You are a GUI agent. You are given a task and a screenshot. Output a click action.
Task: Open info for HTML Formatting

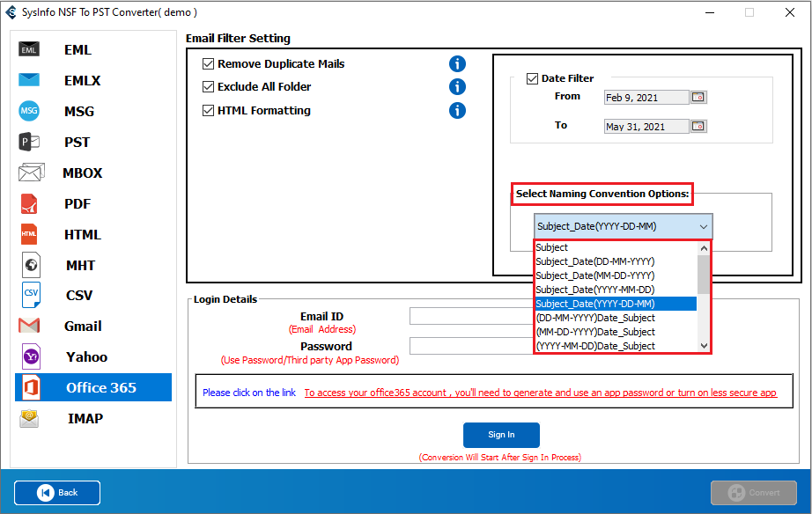[457, 110]
